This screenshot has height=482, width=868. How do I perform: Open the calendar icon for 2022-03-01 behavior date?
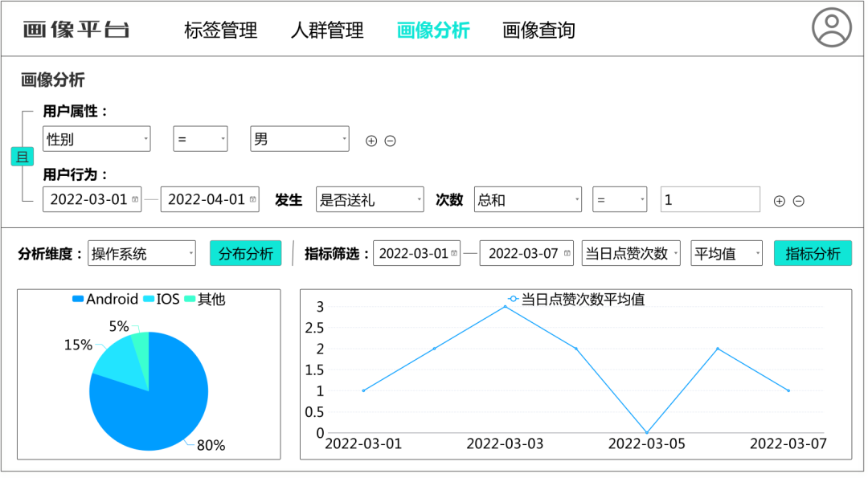click(x=134, y=198)
